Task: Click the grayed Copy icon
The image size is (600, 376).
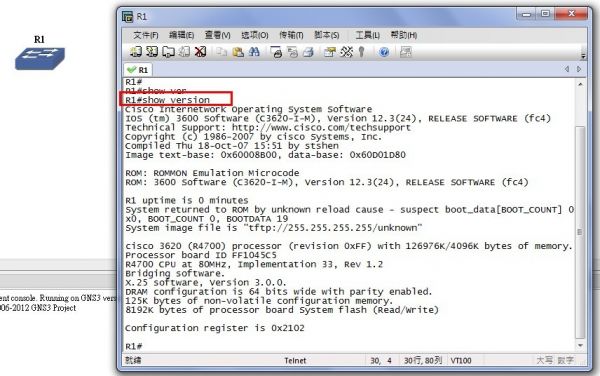Action: pos(221,52)
